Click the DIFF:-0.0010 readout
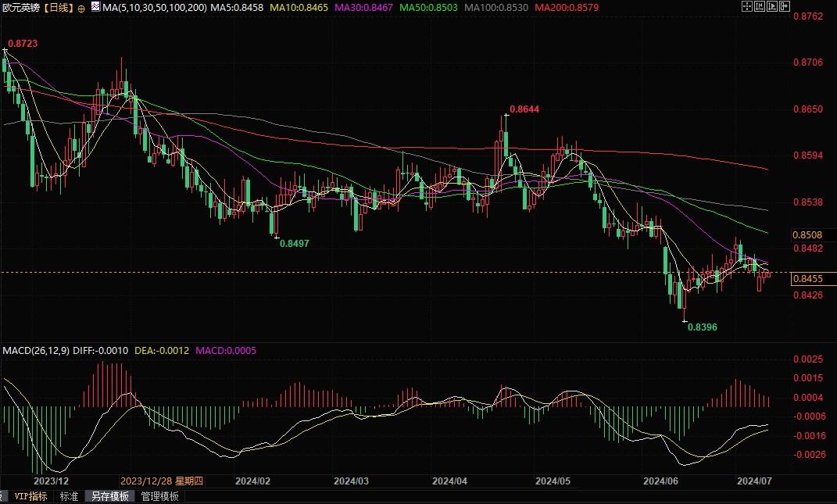The width and height of the screenshot is (837, 504). pos(100,351)
